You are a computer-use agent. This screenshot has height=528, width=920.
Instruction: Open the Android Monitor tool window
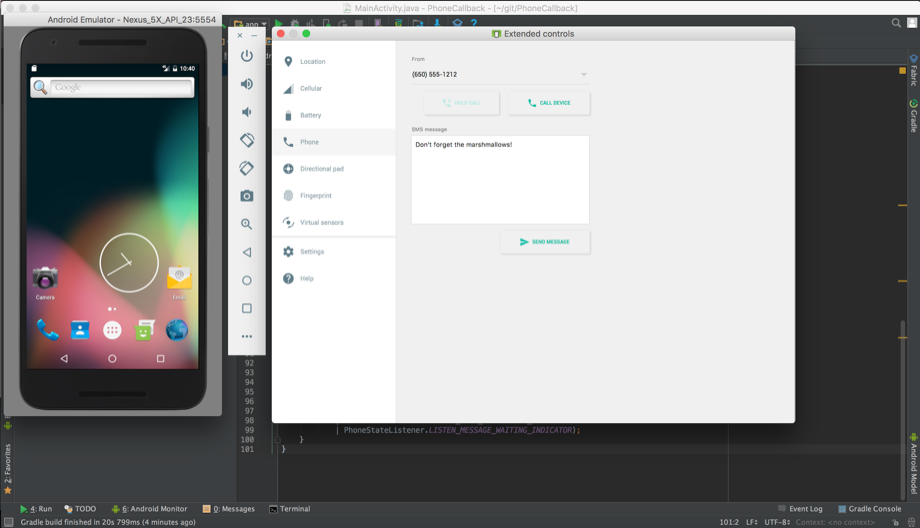(x=149, y=509)
